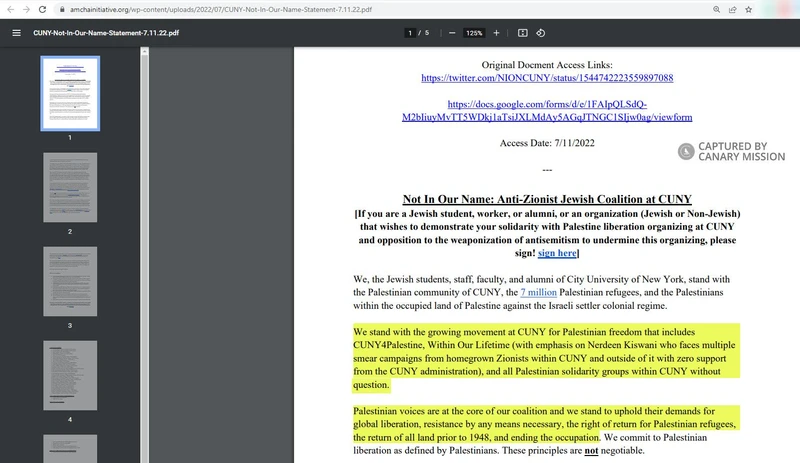The width and height of the screenshot is (800, 463).
Task: Go back using the browser back arrow
Action: [10, 9]
